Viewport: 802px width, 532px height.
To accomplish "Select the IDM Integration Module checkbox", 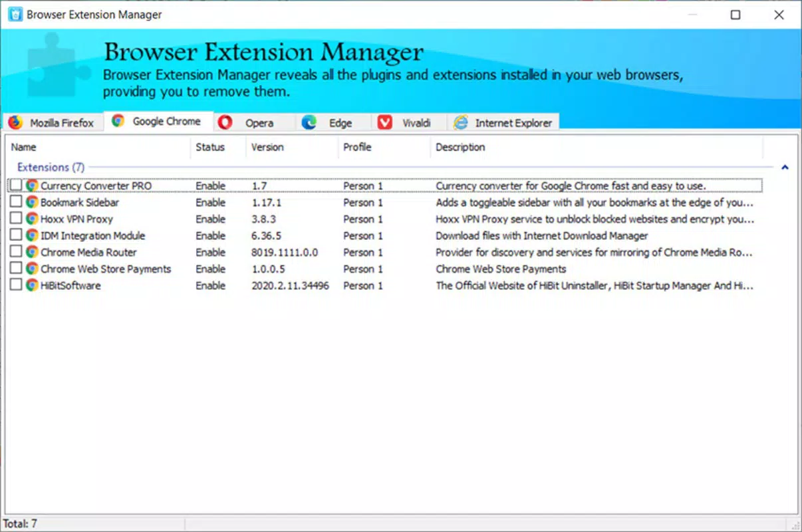I will coord(16,235).
